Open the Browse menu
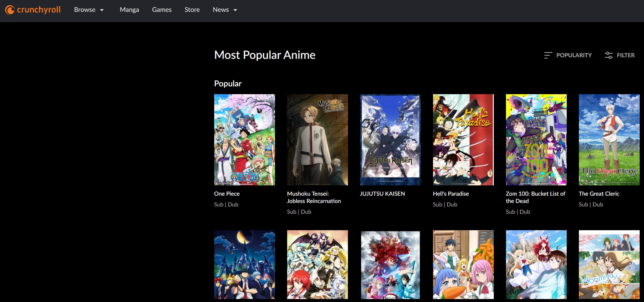The image size is (644, 302). point(89,10)
